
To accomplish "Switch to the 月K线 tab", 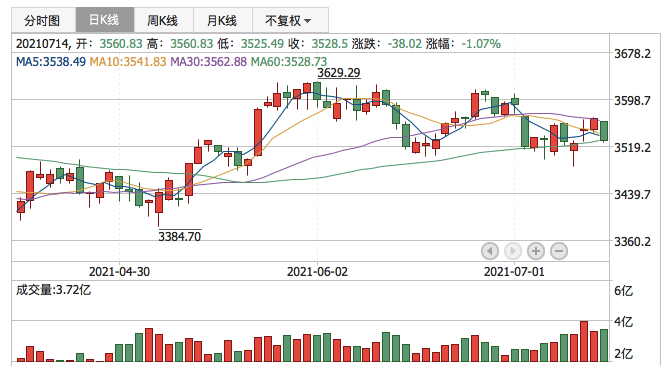I will (223, 20).
